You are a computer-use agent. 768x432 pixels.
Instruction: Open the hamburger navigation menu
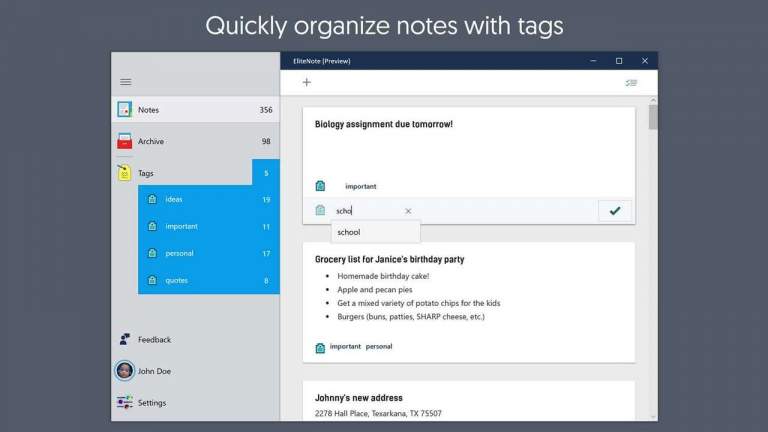tap(125, 82)
